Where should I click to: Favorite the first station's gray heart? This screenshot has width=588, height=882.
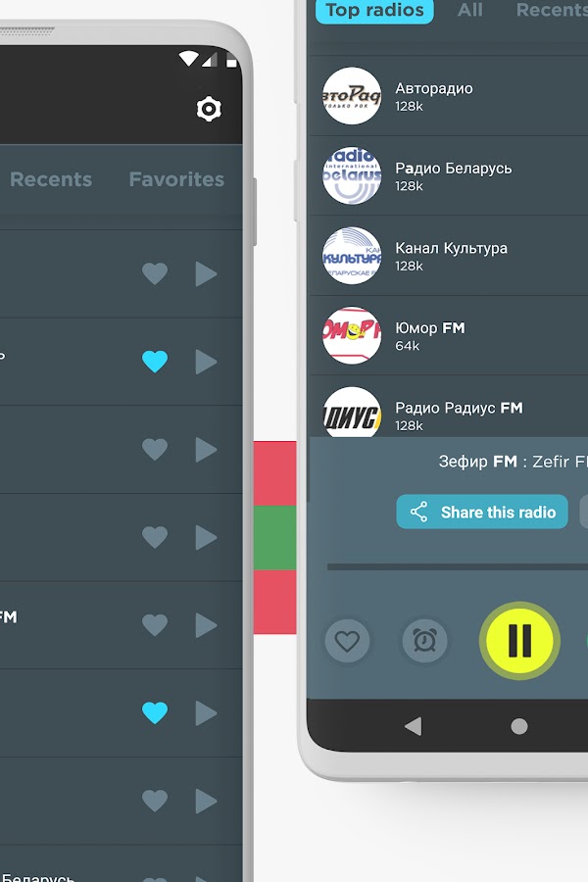pos(155,273)
